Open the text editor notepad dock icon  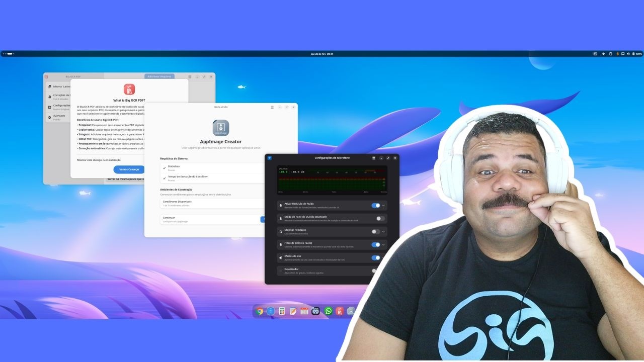[293, 311]
